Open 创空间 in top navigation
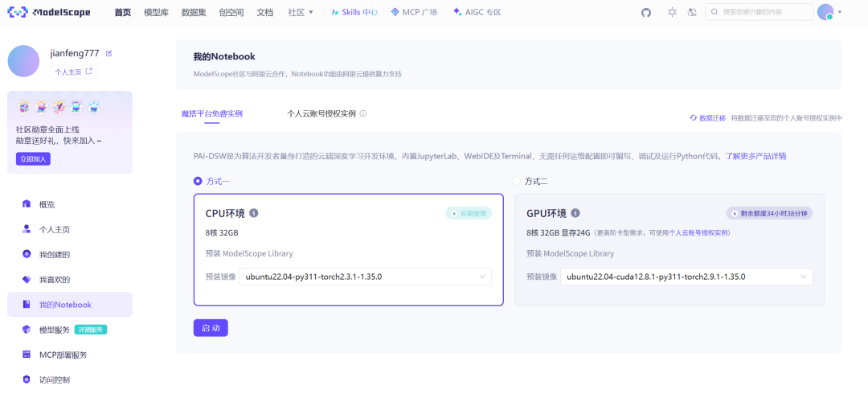Image resolution: width=868 pixels, height=394 pixels. click(x=231, y=12)
